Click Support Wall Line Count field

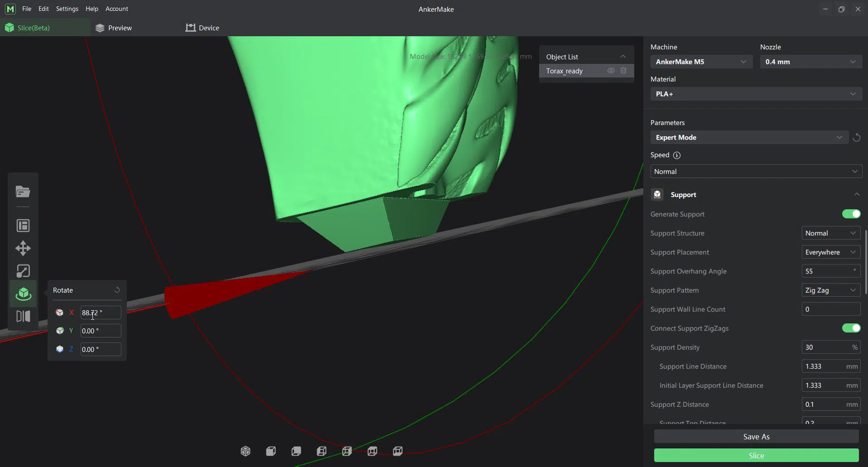click(831, 309)
